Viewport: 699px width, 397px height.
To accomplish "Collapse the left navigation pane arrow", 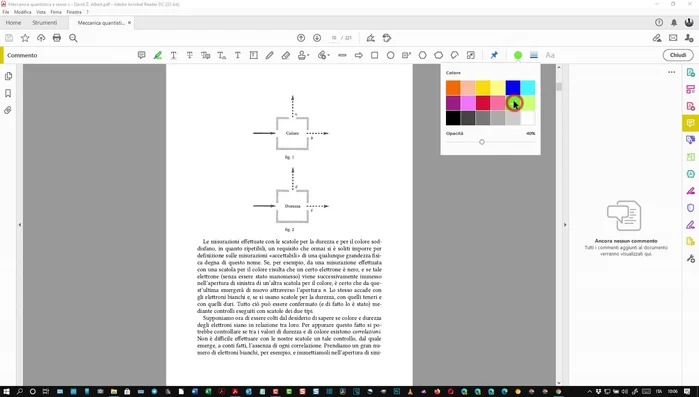I will (x=20, y=225).
